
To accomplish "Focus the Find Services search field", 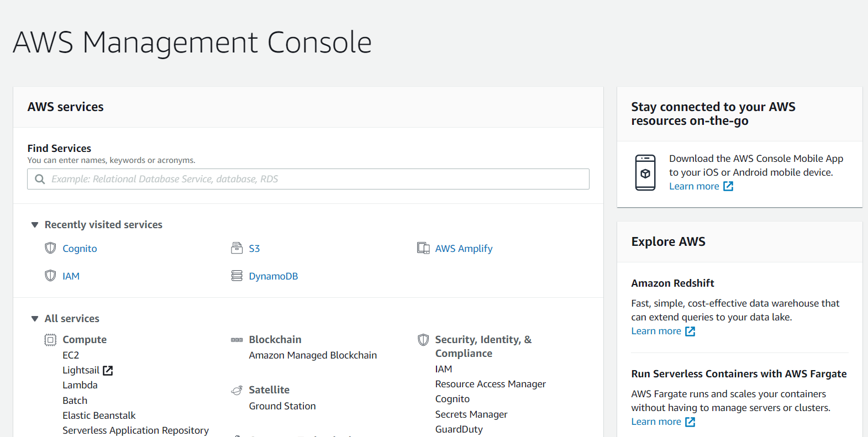I will click(308, 179).
